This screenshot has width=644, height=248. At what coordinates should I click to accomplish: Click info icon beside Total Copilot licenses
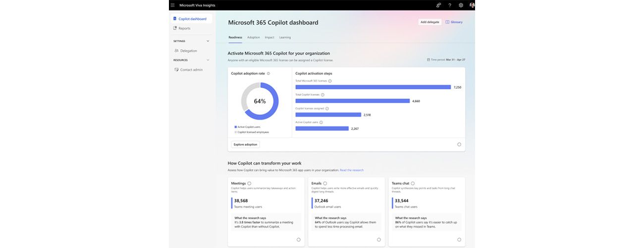(322, 95)
